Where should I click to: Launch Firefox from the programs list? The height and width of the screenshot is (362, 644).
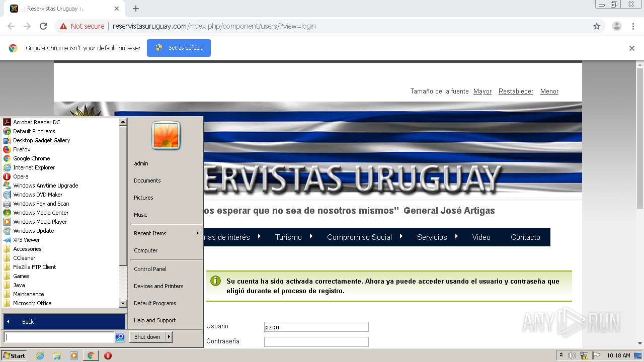(x=22, y=149)
